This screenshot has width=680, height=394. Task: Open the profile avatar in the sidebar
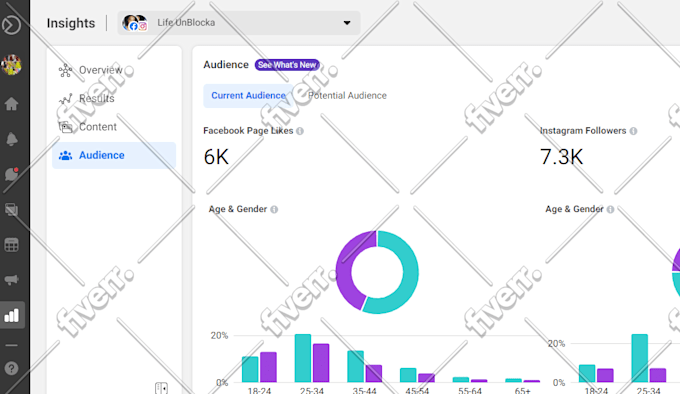coord(11,65)
